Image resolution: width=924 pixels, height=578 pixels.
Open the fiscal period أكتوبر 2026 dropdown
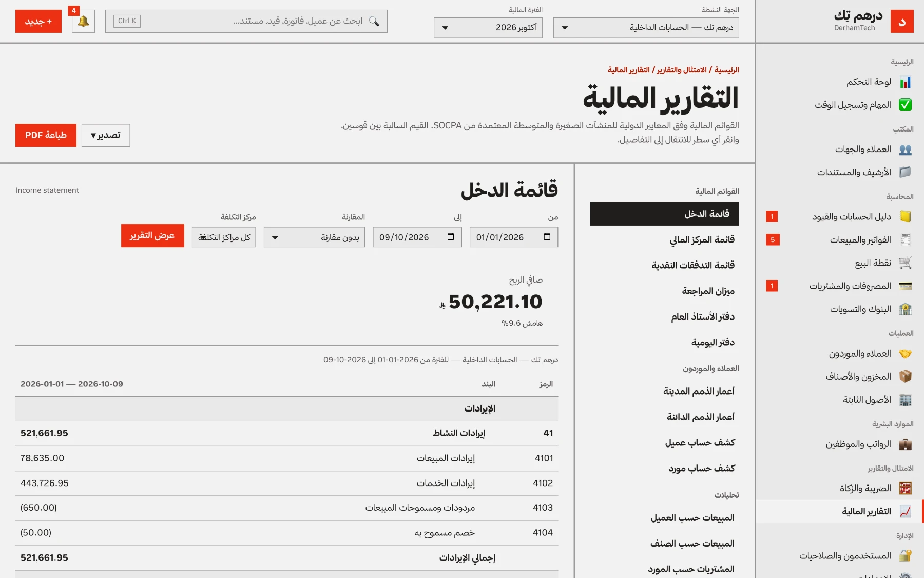click(x=488, y=28)
